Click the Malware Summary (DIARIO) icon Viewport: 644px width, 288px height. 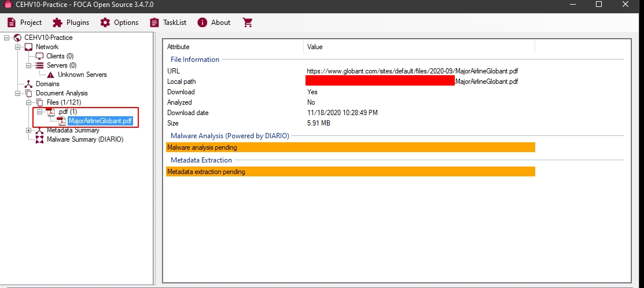click(39, 139)
